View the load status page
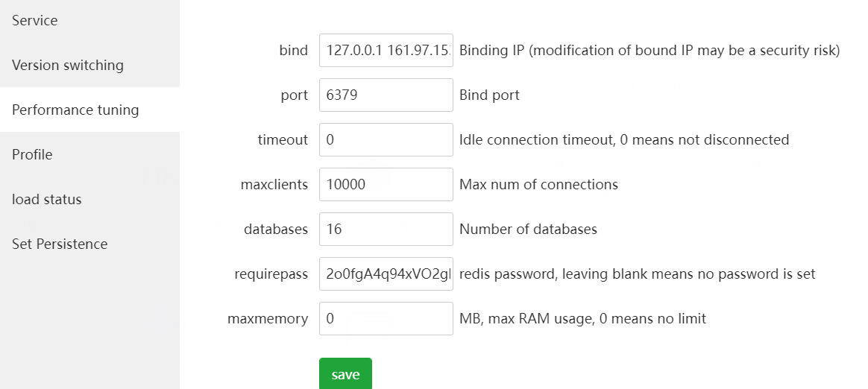868x389 pixels. pos(47,200)
